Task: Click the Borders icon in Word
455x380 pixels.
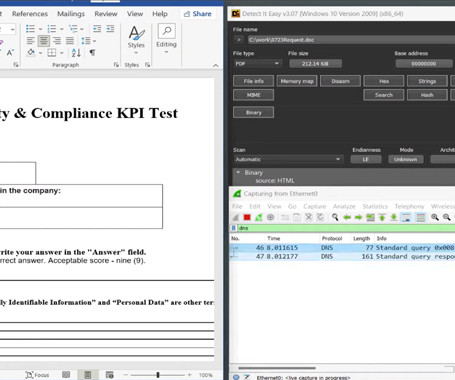Action: tap(51, 52)
